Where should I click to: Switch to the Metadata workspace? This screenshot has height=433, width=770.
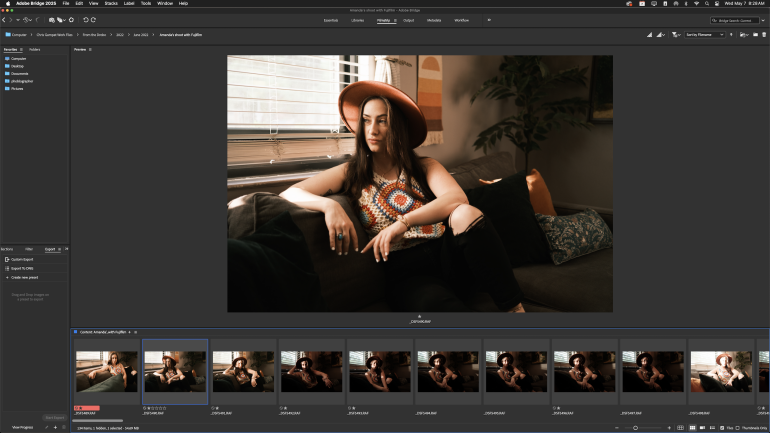434,20
